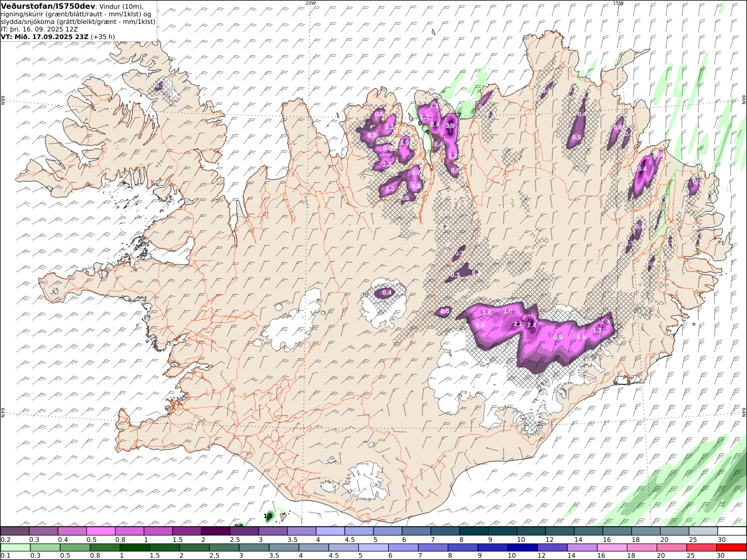Click the '15W' longitude label

pos(617,3)
